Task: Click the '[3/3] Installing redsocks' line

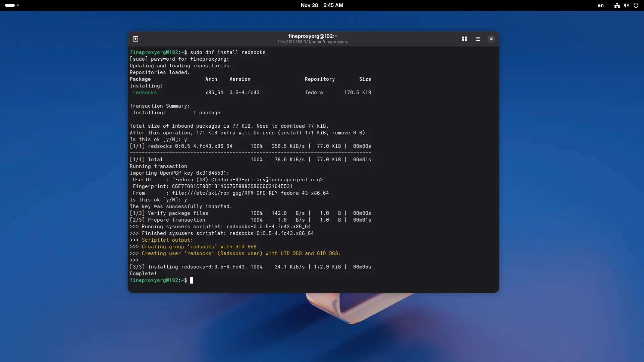Action: pos(251,267)
